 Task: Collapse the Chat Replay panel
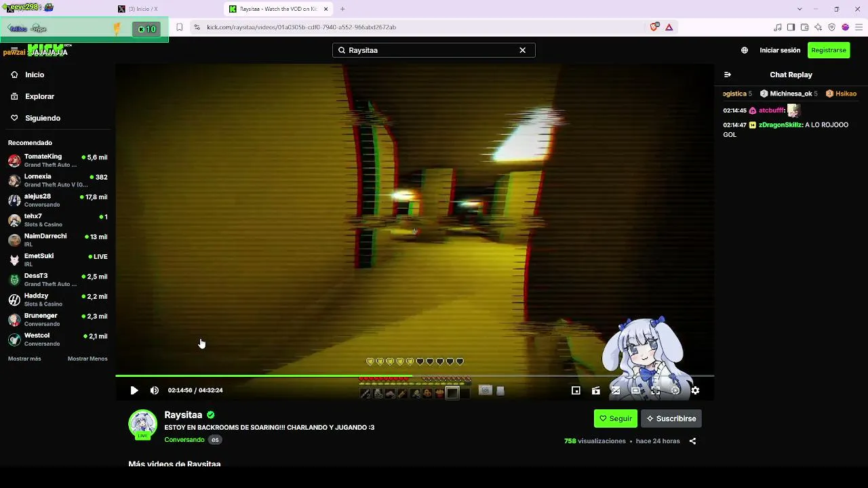[728, 75]
